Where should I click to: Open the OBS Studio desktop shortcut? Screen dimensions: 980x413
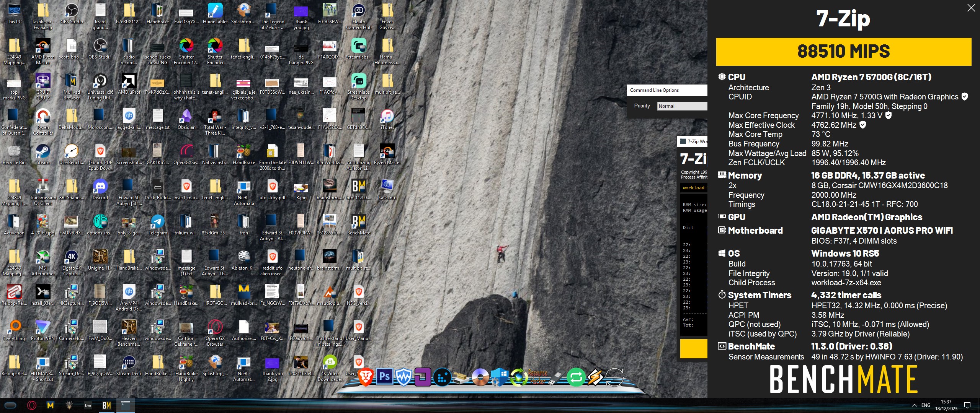(72, 14)
